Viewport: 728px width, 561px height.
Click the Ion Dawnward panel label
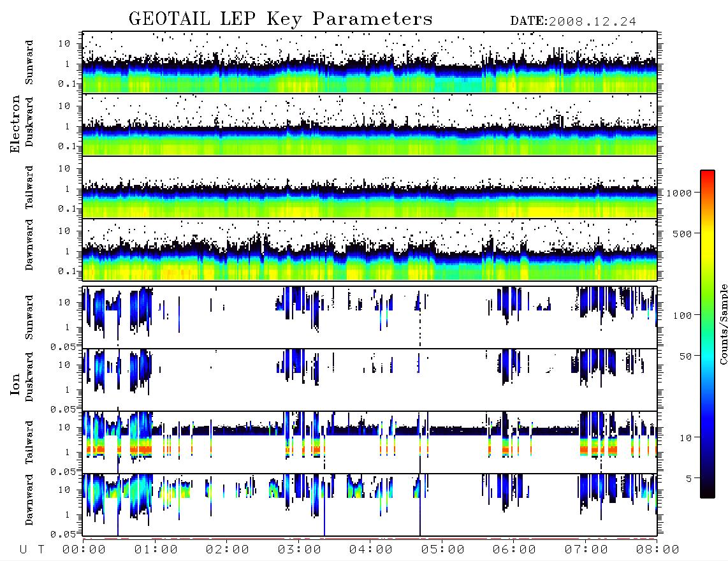(29, 500)
